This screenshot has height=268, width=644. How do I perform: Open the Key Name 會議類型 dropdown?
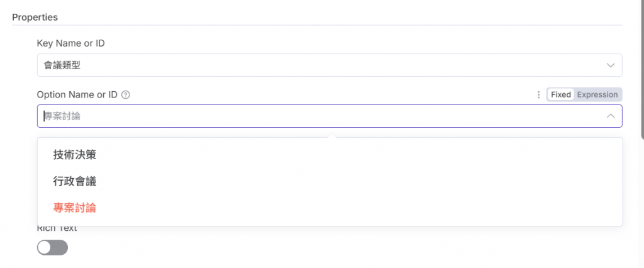pyautogui.click(x=314, y=65)
